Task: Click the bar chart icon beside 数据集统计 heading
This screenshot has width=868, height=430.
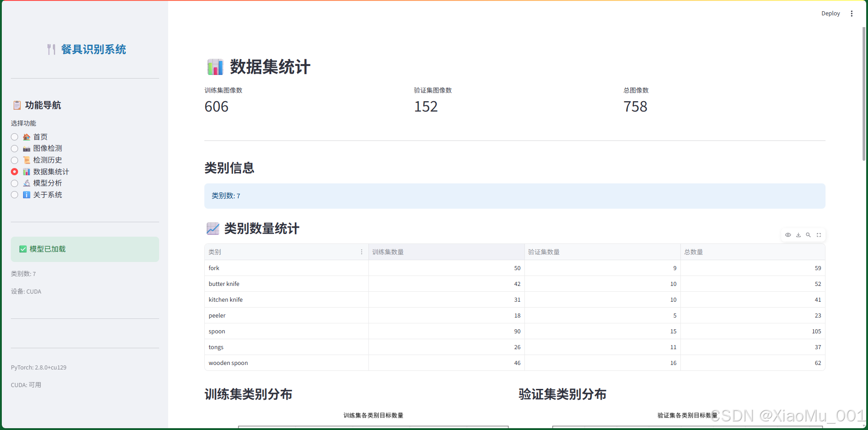Action: click(x=215, y=67)
